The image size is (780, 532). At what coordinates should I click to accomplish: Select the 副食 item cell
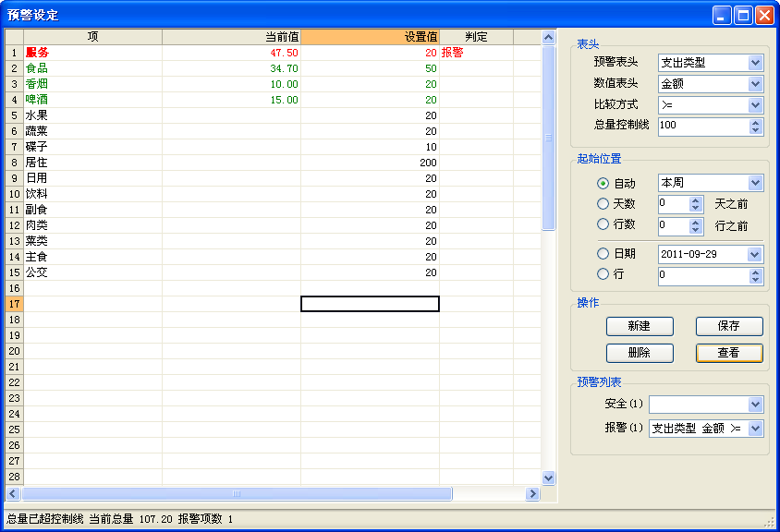[93, 210]
